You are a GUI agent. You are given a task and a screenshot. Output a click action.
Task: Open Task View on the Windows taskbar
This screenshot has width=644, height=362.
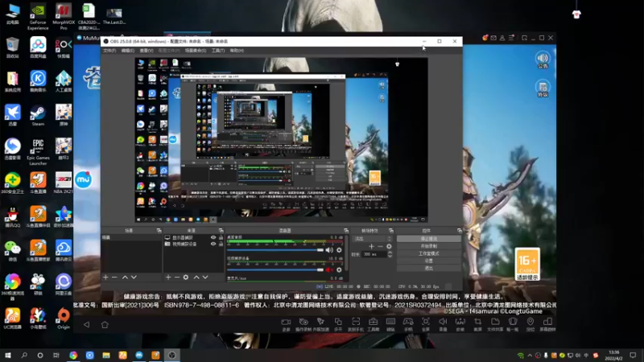pos(56,355)
